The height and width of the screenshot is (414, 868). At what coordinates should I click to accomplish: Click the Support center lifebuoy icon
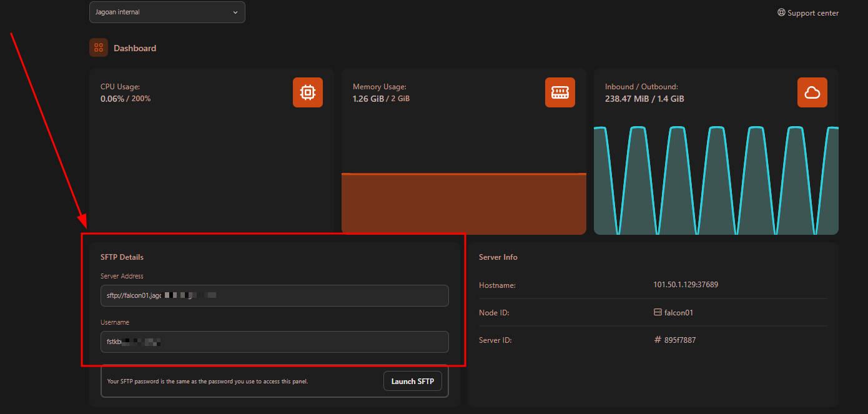pyautogui.click(x=781, y=12)
